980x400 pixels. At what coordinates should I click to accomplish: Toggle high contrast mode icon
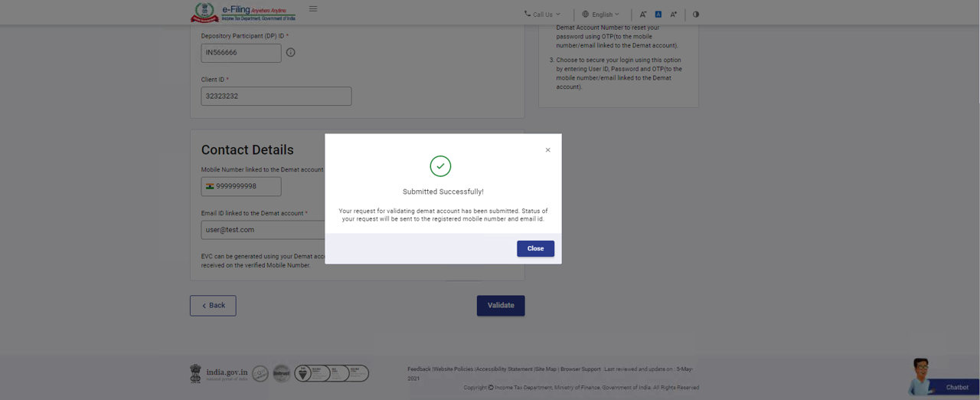pyautogui.click(x=696, y=15)
